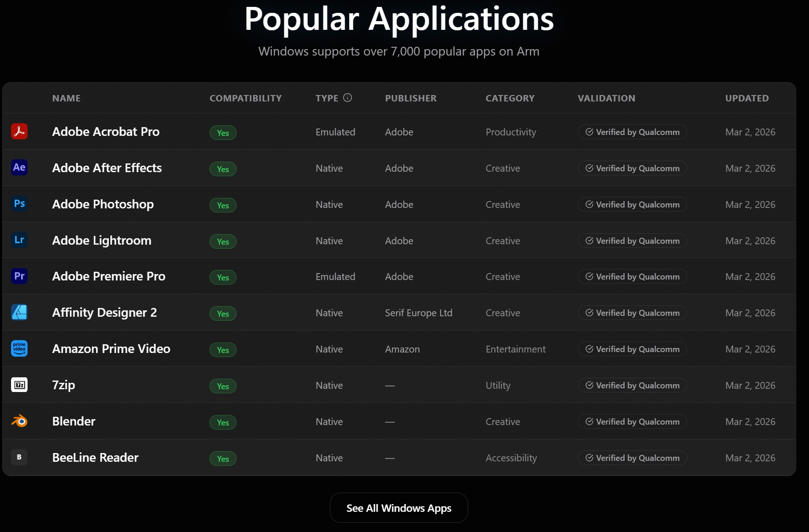The image size is (809, 532).
Task: Click the Verified by Qualcomm badge for Blender
Action: [x=632, y=421]
